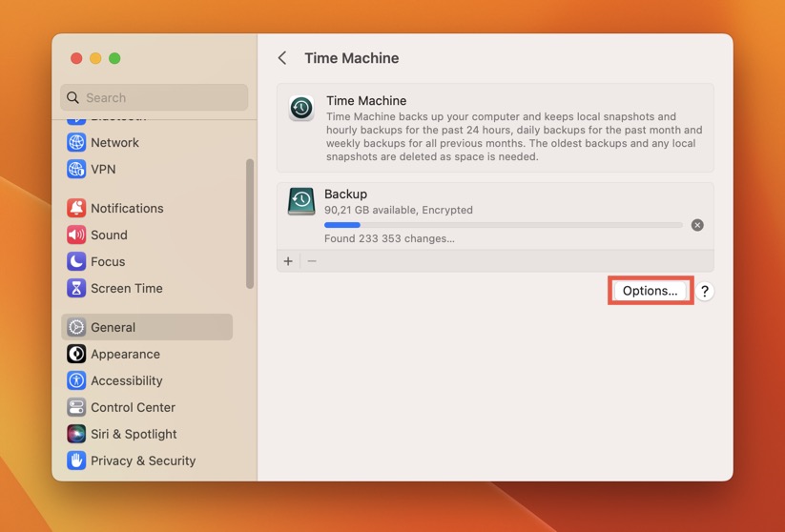Click the Focus moon icon
785x532 pixels.
pos(76,261)
